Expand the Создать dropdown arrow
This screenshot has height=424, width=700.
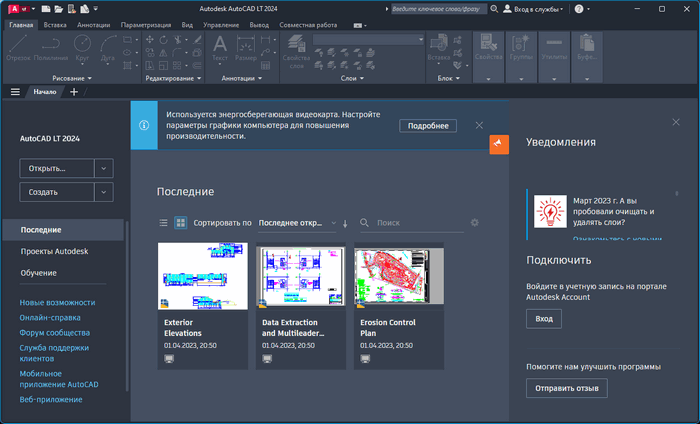click(x=104, y=192)
